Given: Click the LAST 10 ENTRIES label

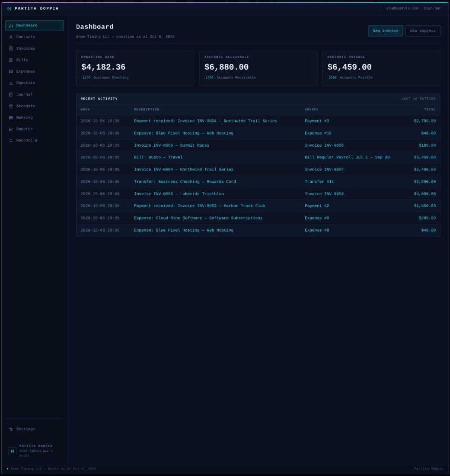Looking at the screenshot, I should 418,99.
